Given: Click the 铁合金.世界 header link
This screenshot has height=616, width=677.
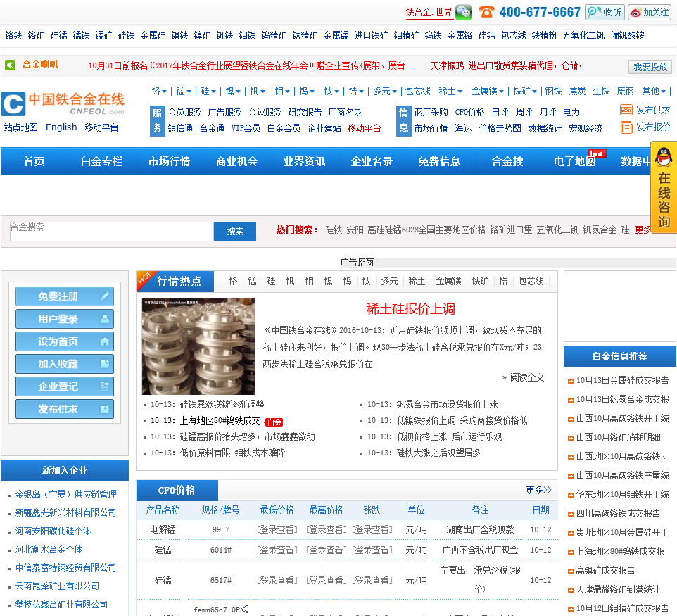Looking at the screenshot, I should 429,13.
